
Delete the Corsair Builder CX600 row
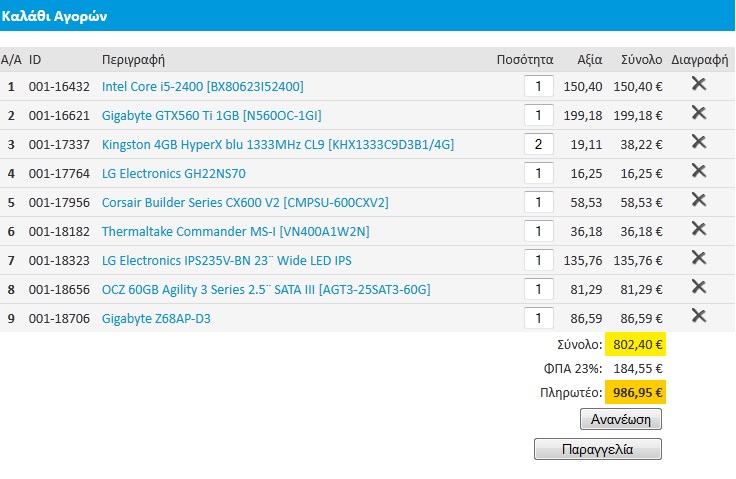(698, 200)
